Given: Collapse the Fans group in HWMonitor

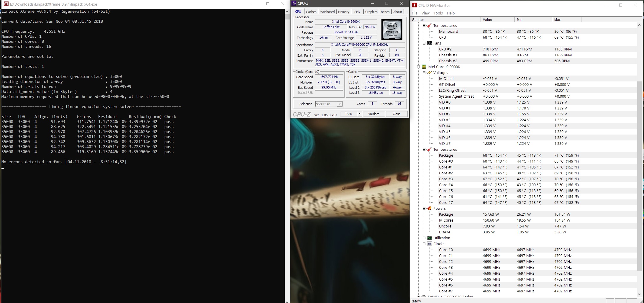Looking at the screenshot, I should (x=424, y=43).
